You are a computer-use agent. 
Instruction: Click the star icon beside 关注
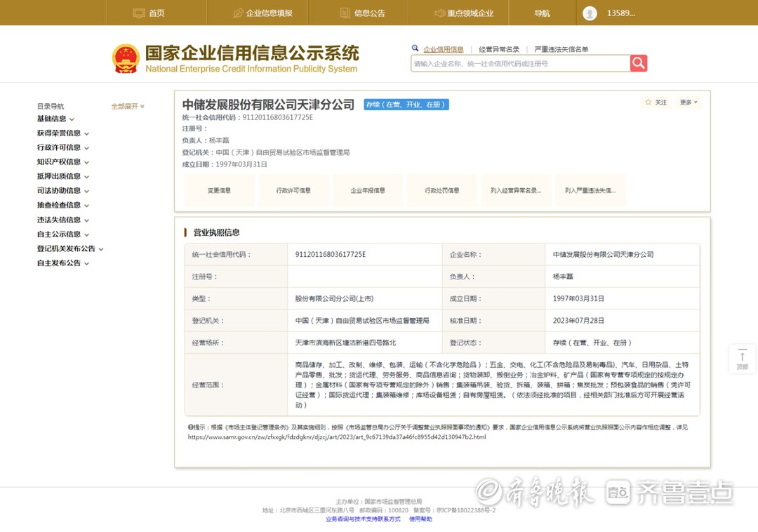(x=649, y=102)
